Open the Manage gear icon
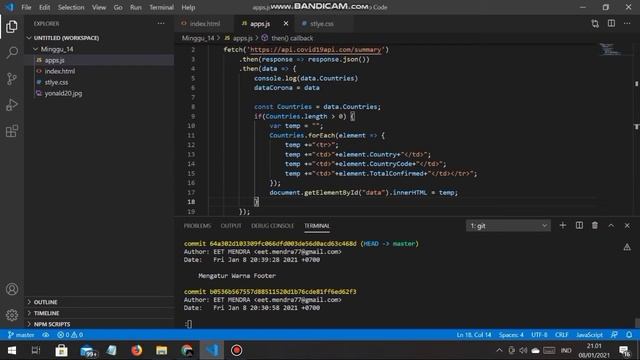This screenshot has width=640, height=360. (x=12, y=315)
